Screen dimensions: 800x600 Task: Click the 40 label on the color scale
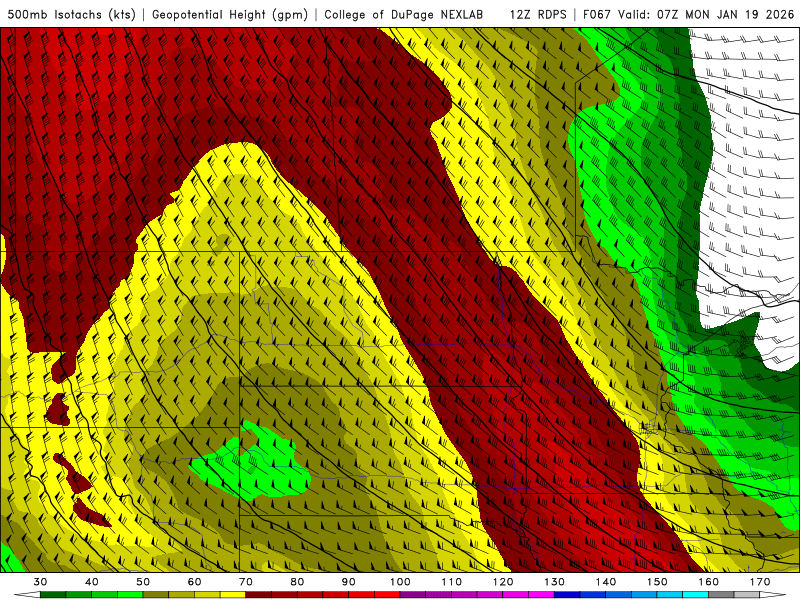pyautogui.click(x=91, y=582)
